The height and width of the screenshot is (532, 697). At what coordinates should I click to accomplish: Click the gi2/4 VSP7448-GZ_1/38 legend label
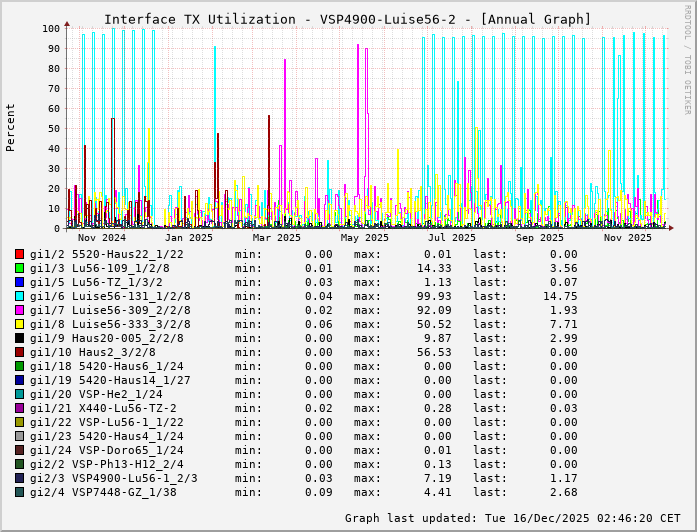(x=103, y=492)
